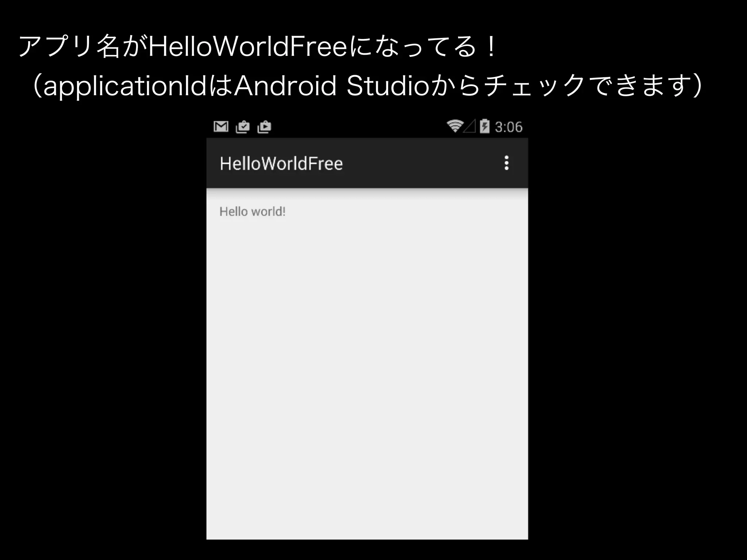Tap the HelloWorldFree app title
The image size is (747, 560).
pos(281,163)
